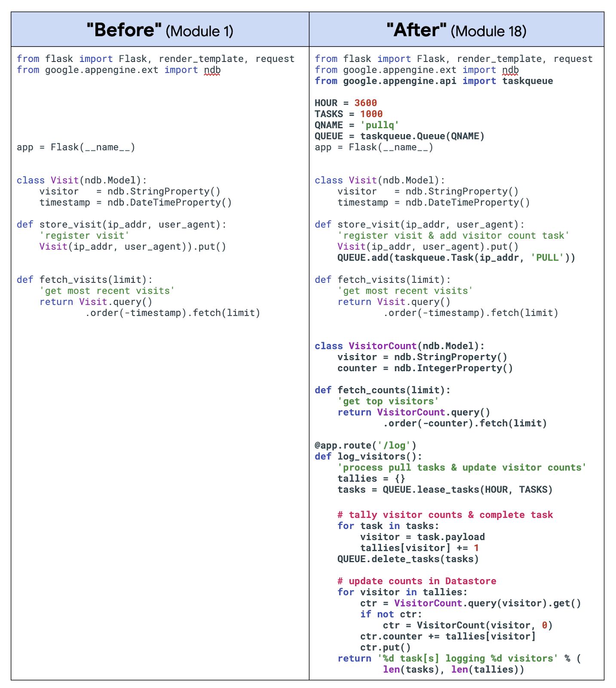Click 'register visit' docstring in Before column
The height and width of the screenshot is (688, 616).
84,236
